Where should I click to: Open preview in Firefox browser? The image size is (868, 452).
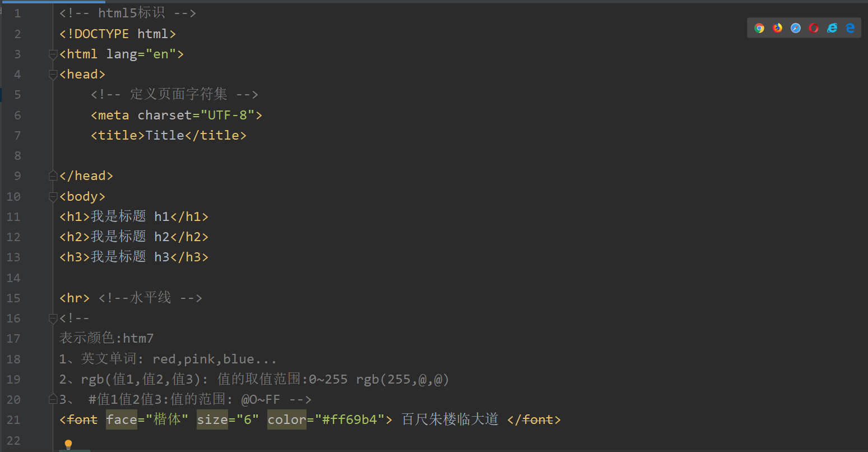(777, 28)
